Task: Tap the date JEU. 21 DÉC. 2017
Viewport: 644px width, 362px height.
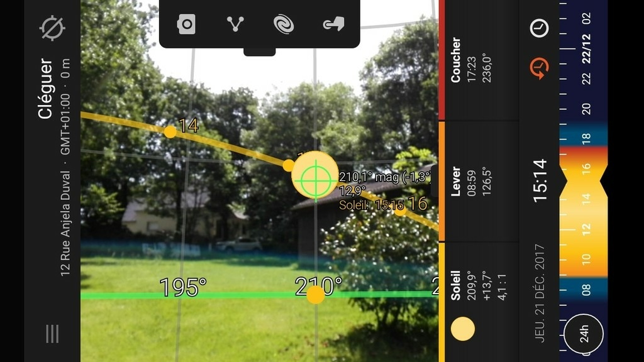Action: coord(540,293)
